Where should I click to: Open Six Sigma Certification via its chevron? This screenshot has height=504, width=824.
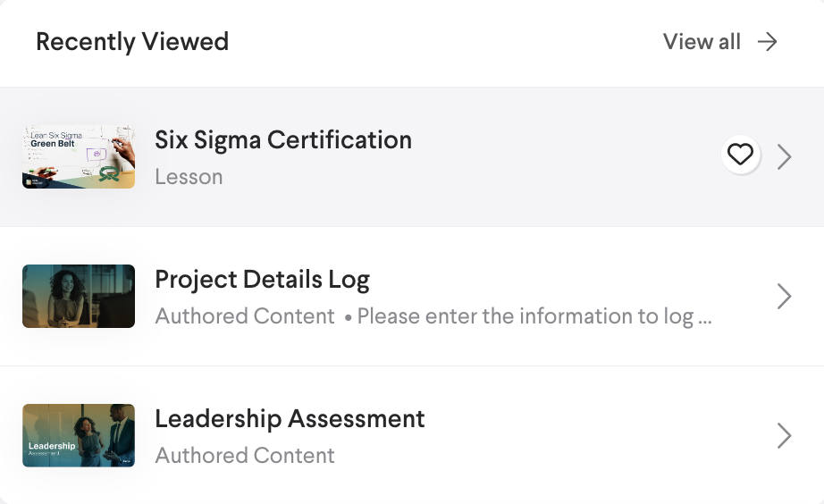tap(785, 157)
